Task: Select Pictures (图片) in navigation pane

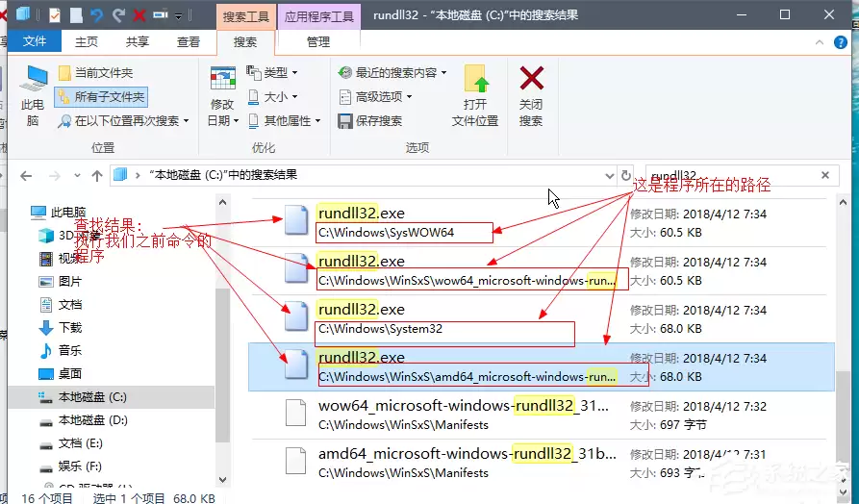Action: pos(61,282)
